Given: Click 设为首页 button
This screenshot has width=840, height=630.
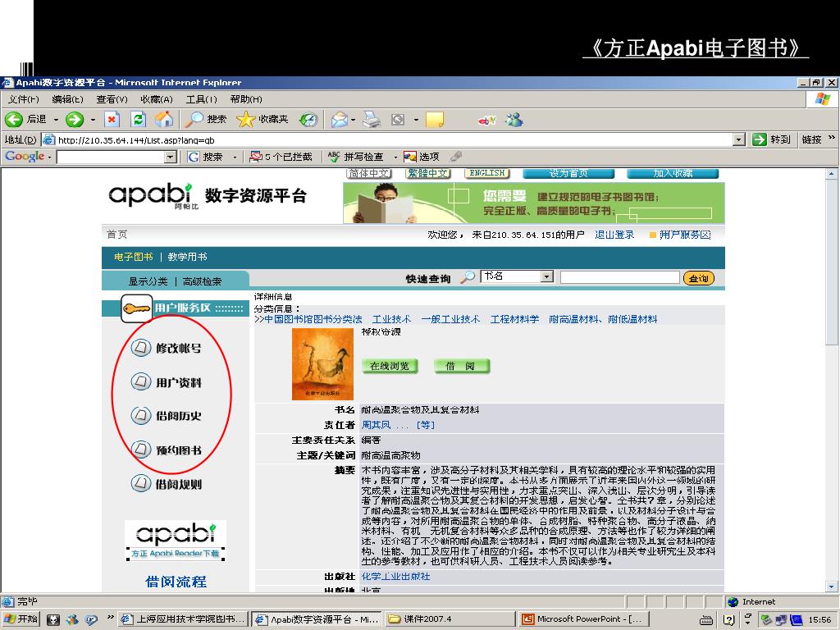Looking at the screenshot, I should pyautogui.click(x=568, y=174).
